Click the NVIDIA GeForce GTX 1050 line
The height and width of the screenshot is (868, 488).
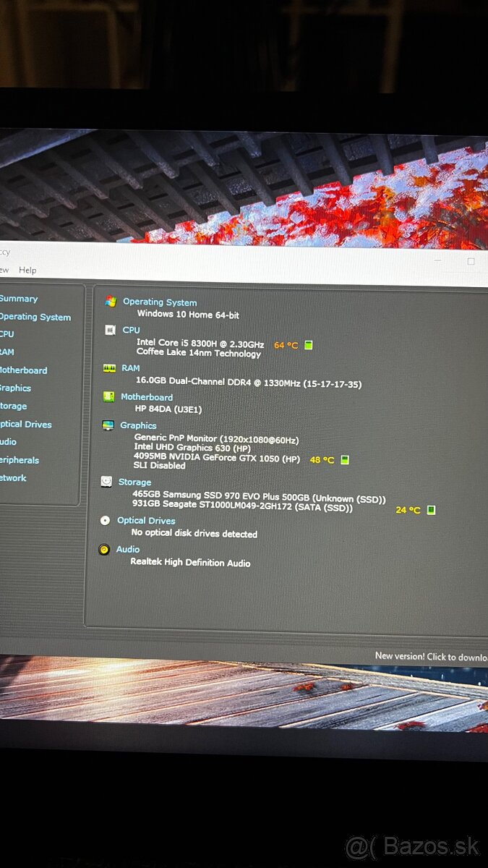217,458
